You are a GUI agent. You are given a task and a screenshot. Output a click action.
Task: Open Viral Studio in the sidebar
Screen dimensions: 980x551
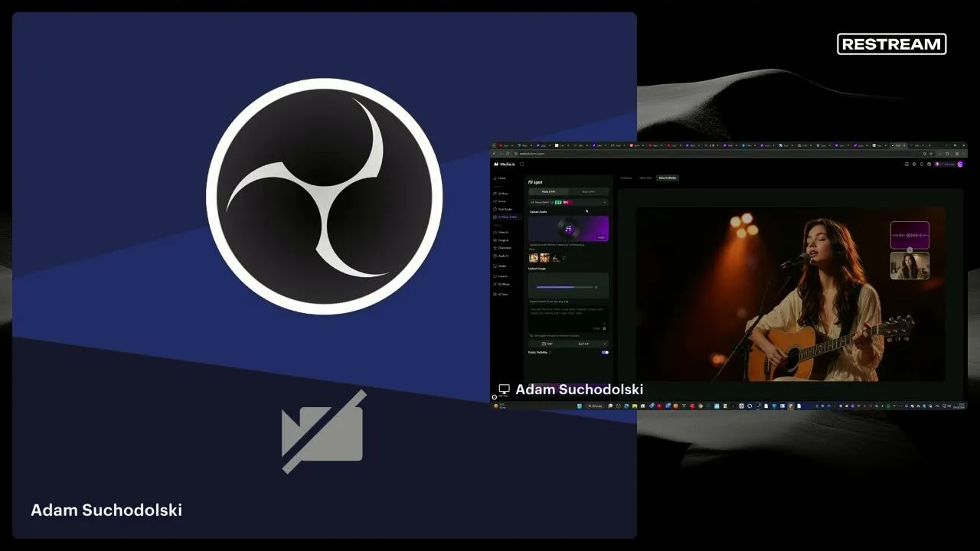505,209
